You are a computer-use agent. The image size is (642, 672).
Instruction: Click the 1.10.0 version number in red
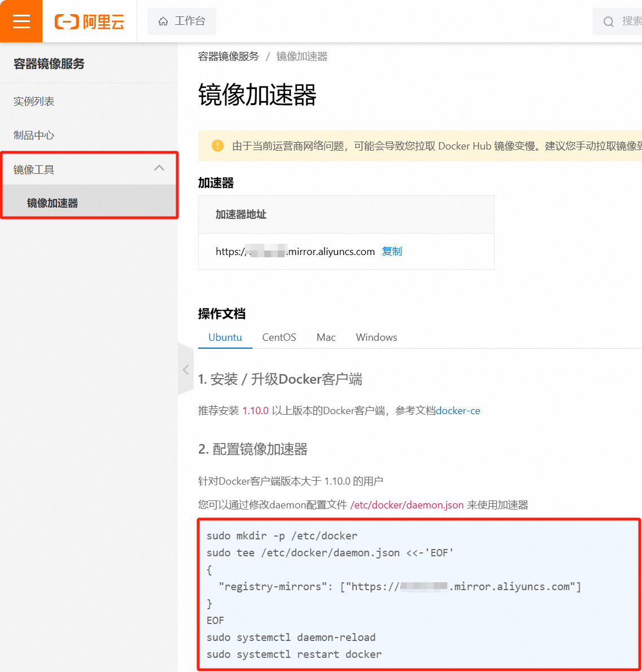pyautogui.click(x=256, y=411)
